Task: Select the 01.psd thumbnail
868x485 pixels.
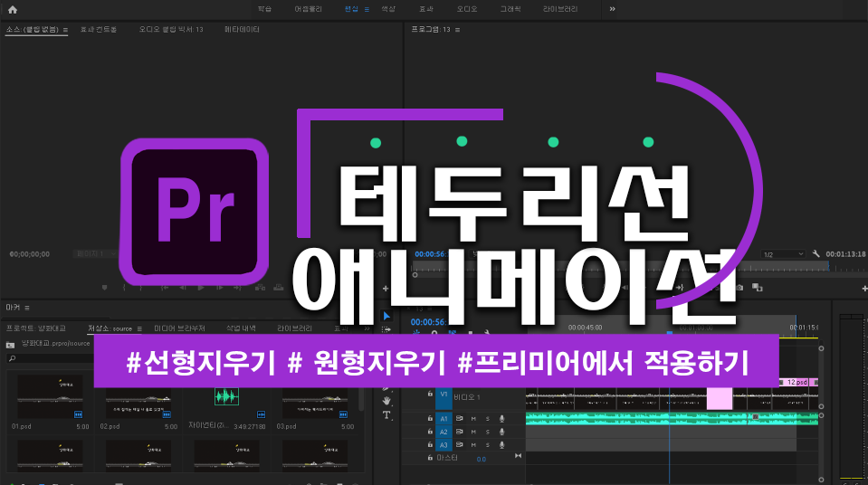Action: click(50, 396)
